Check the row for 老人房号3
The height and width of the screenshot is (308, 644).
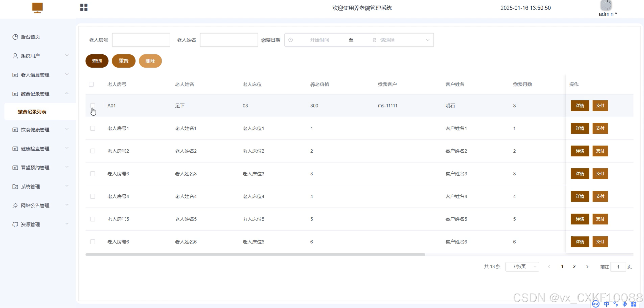pyautogui.click(x=93, y=174)
